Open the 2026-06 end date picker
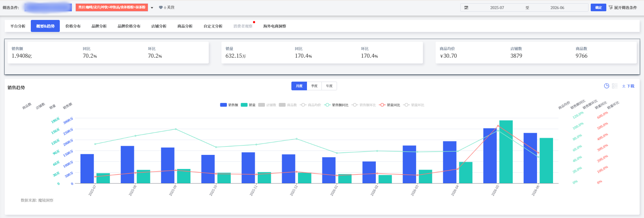 tap(557, 8)
